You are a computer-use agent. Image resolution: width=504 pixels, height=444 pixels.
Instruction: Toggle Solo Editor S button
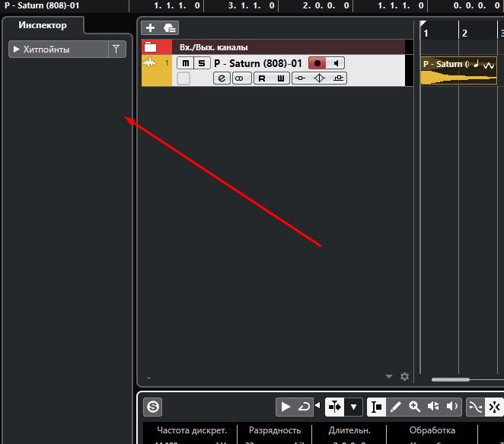click(153, 407)
